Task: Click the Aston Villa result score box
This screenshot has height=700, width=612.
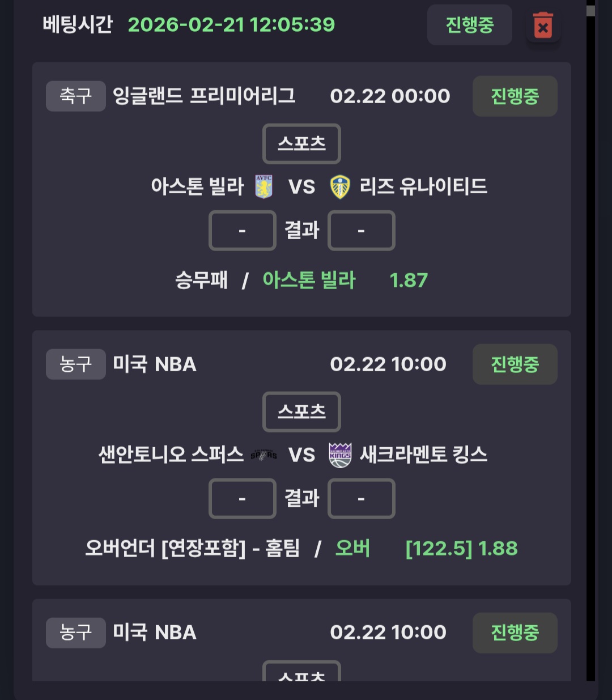Action: click(242, 231)
